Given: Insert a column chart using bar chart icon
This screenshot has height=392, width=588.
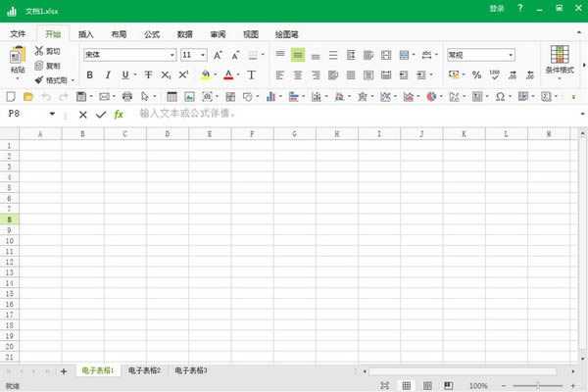Looking at the screenshot, I should (x=270, y=97).
